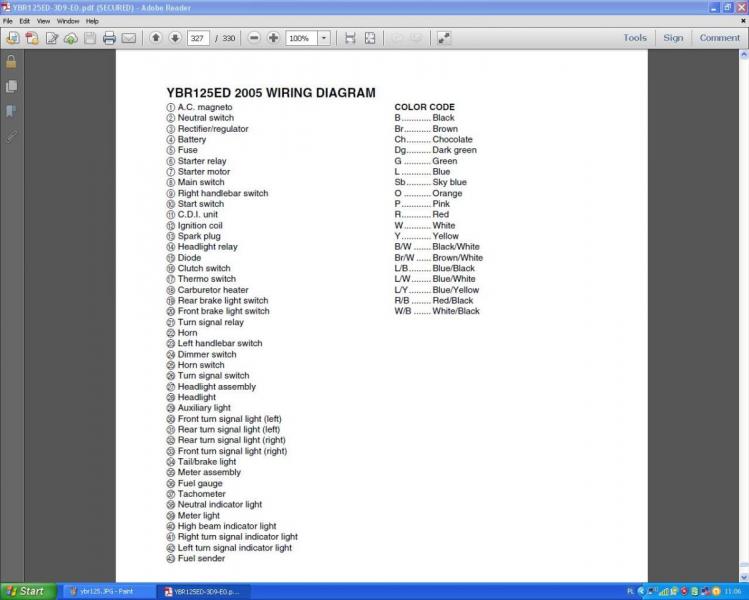Open the Comment pane
This screenshot has height=600, width=749.
click(x=719, y=38)
